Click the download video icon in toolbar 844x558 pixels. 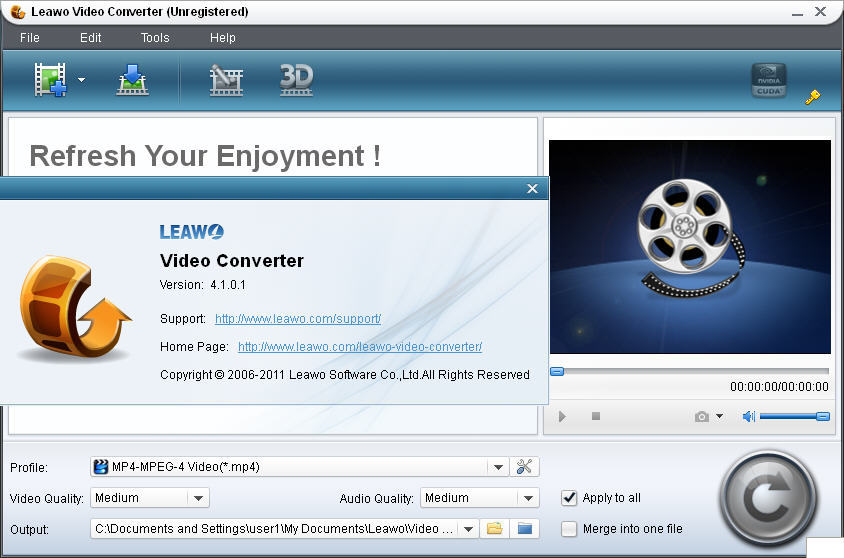click(132, 80)
